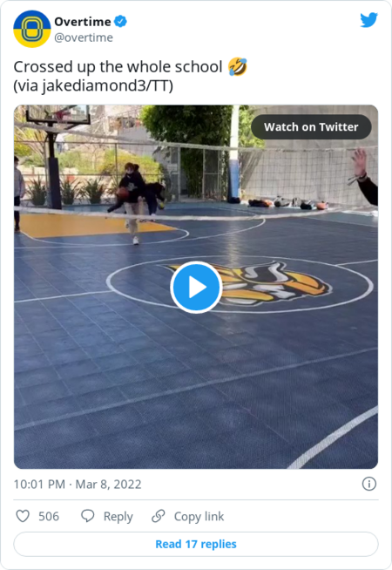Click the blue verified badge

point(120,22)
